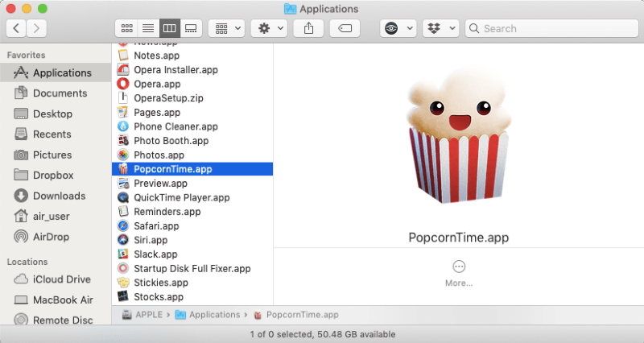This screenshot has height=343, width=644.
Task: Click the Applications window title folder icon
Action: 290,9
